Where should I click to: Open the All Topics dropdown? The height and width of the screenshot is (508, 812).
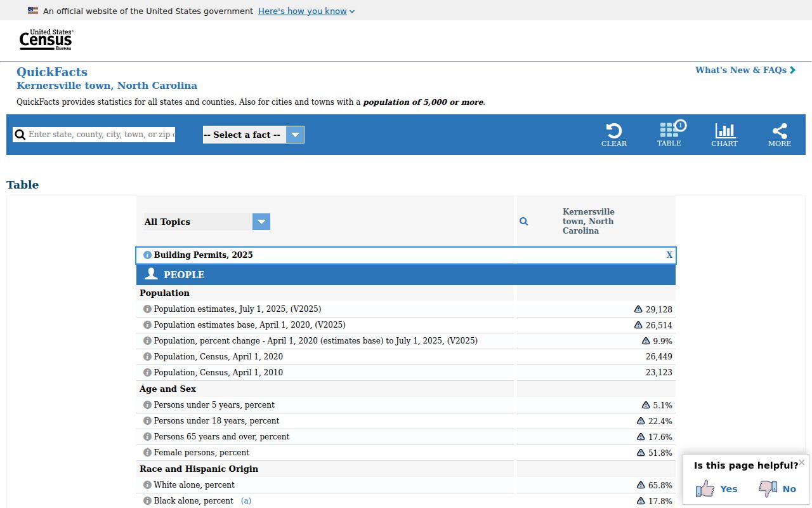(x=207, y=222)
